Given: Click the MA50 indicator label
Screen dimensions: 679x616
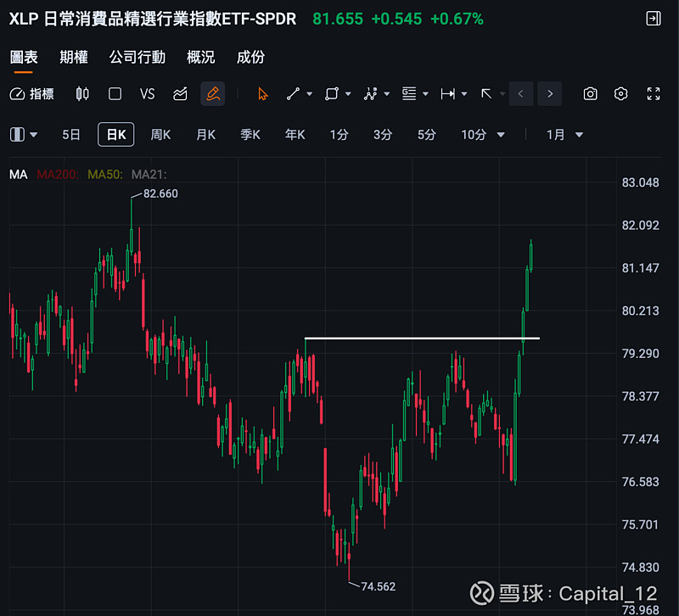Looking at the screenshot, I should point(105,175).
